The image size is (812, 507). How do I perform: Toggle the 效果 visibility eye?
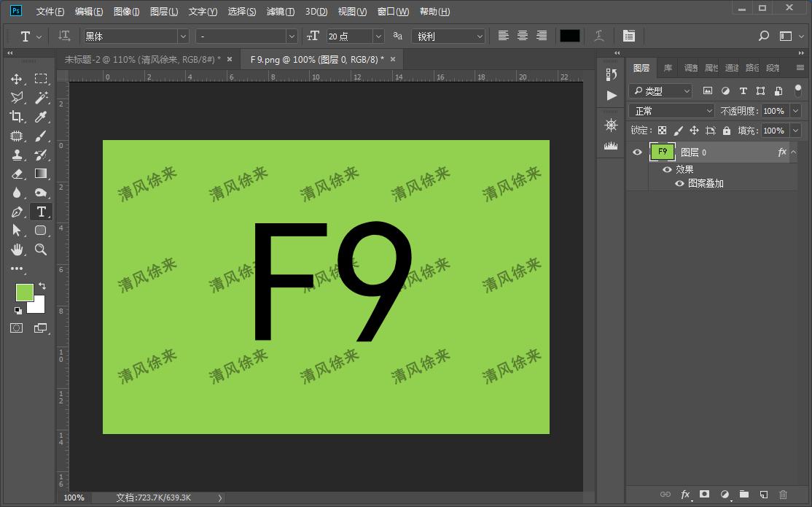(667, 169)
